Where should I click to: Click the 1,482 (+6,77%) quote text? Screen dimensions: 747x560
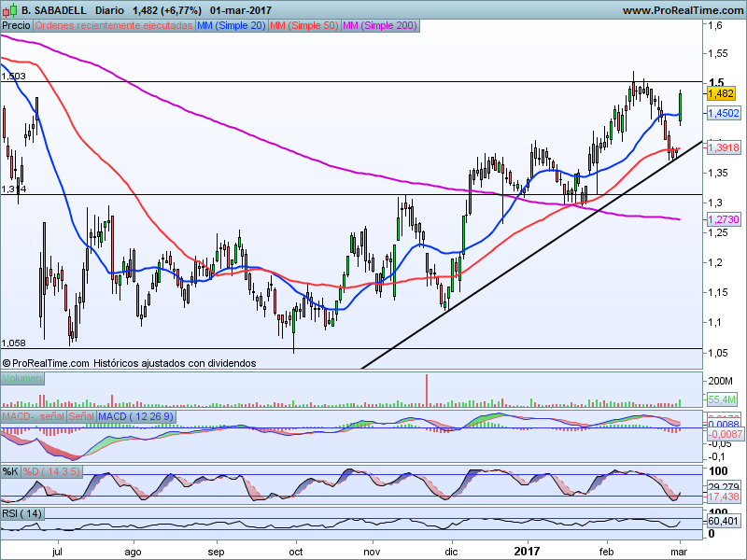[x=167, y=10]
